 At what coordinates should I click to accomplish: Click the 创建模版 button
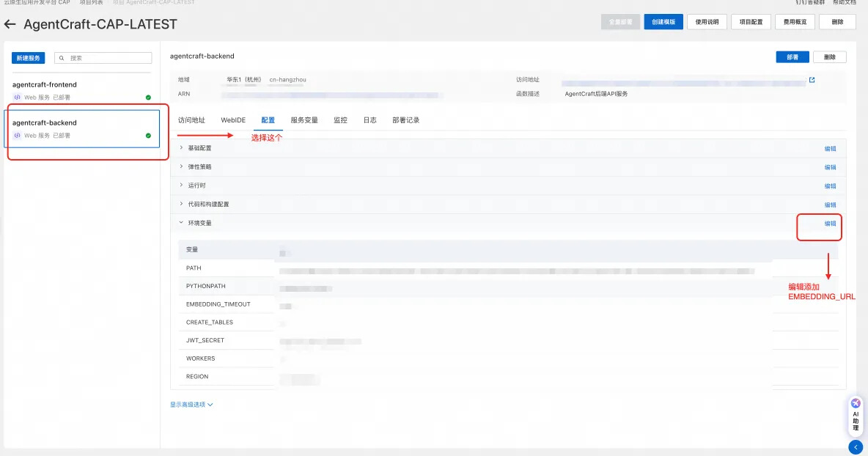[x=663, y=22]
